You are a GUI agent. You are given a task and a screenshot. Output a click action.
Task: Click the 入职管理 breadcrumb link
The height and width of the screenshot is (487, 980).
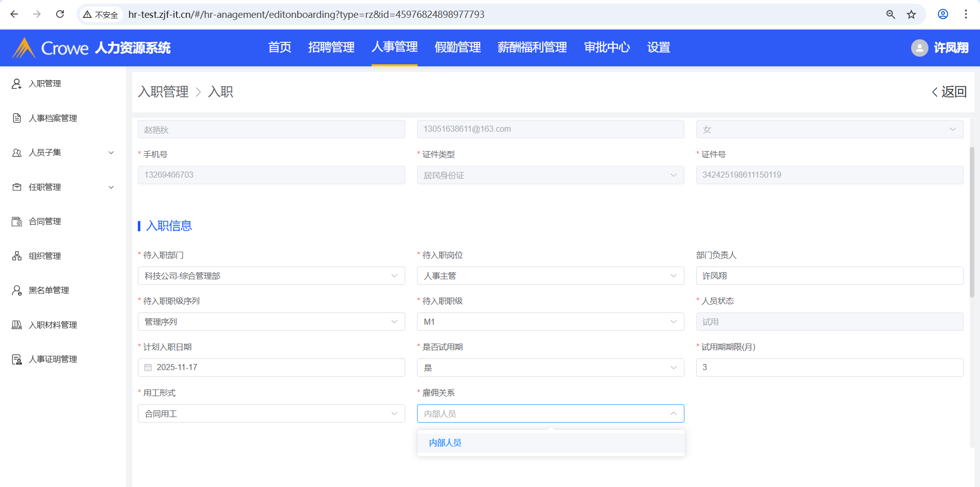tap(163, 92)
